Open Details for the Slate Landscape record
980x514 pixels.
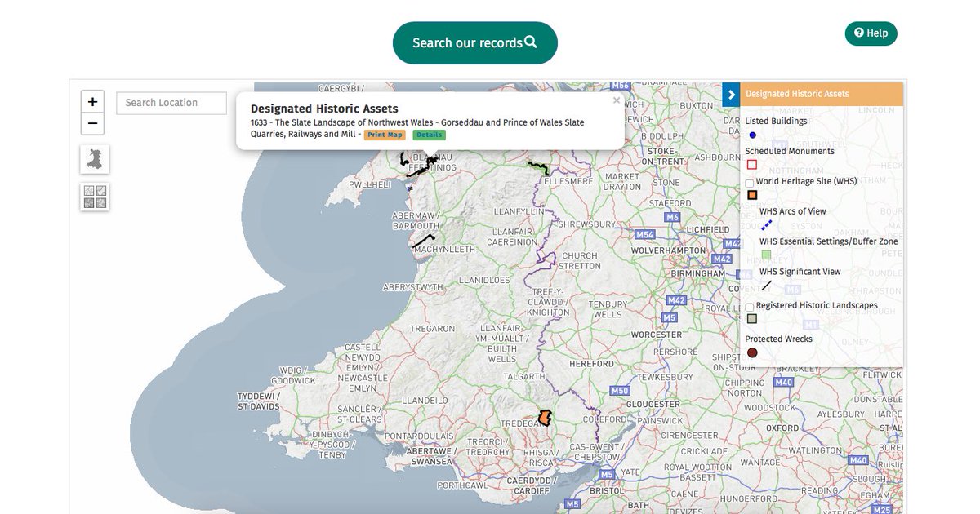[x=429, y=135]
